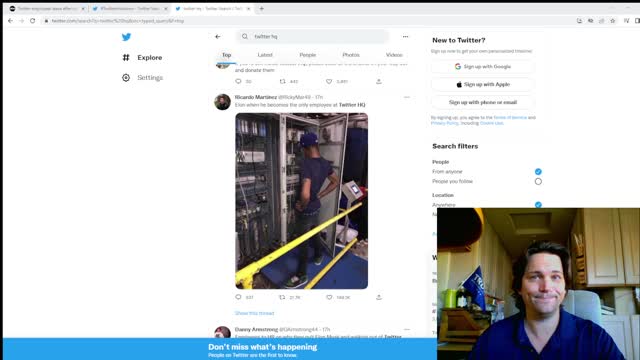640x360 pixels.
Task: Switch to the second Twitter browser tab
Action: coord(130,9)
